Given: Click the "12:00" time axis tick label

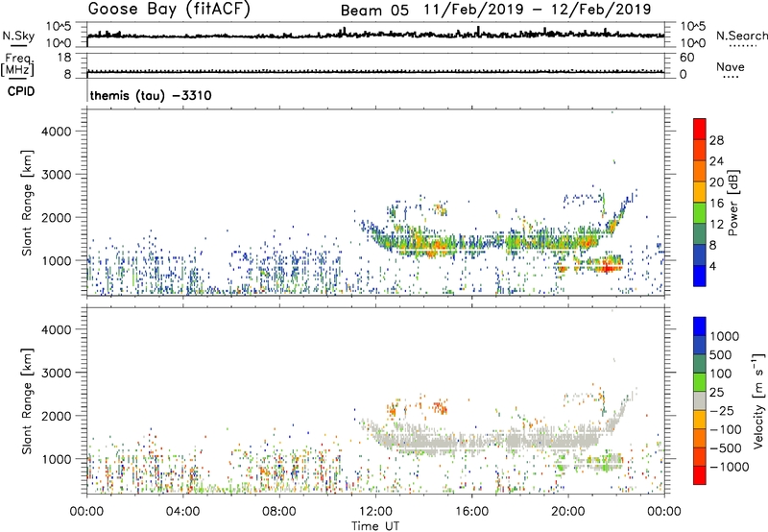Looking at the screenshot, I should click(x=375, y=512).
